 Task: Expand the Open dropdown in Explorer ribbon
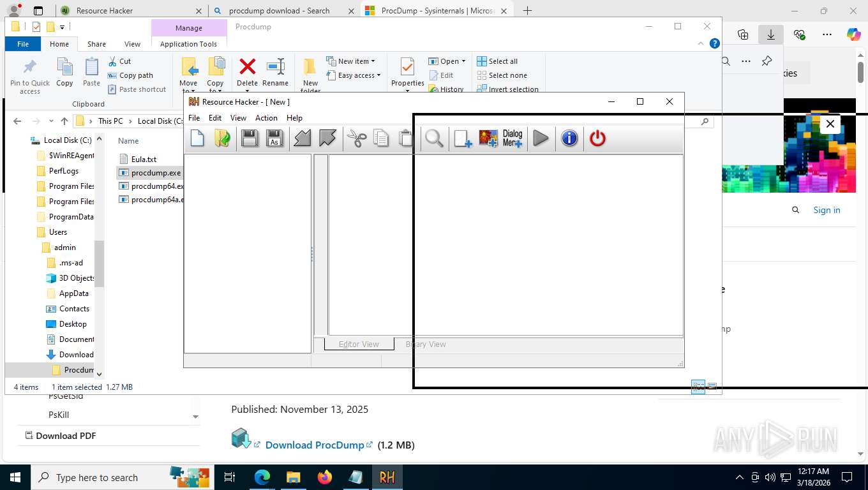(447, 61)
